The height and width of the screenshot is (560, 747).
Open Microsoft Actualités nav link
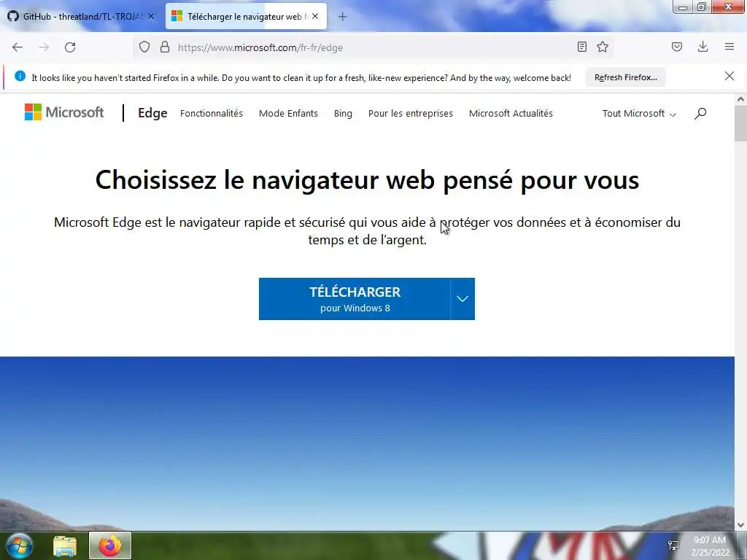click(x=511, y=113)
